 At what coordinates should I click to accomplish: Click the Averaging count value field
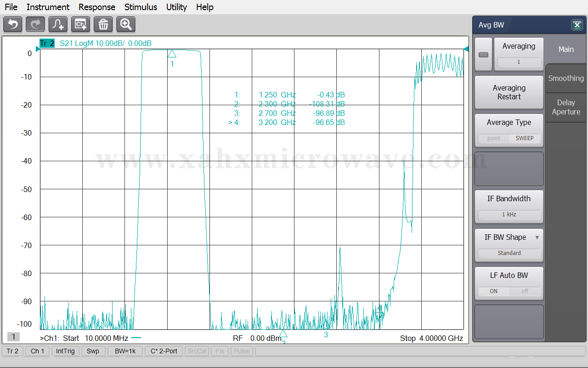coord(519,62)
